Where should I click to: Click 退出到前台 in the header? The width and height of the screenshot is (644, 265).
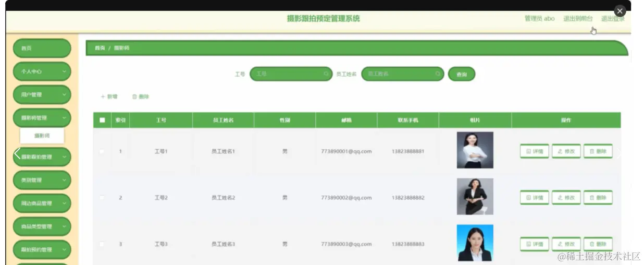tap(578, 19)
